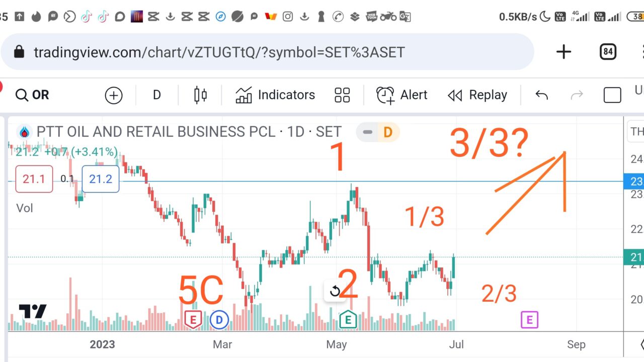The width and height of the screenshot is (644, 362).
Task: Open the indicator templates grid
Action: [x=342, y=95]
